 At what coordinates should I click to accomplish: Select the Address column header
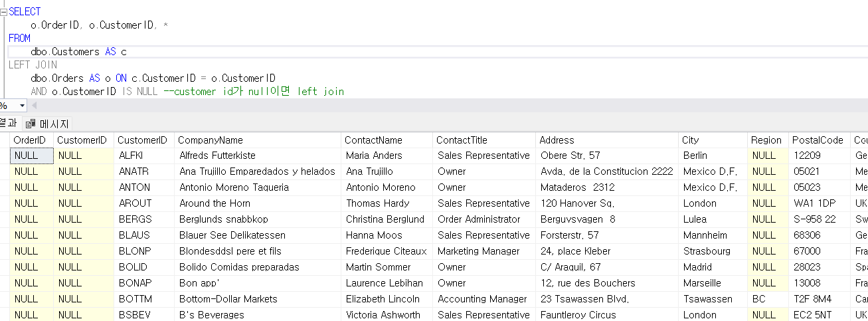[607, 140]
